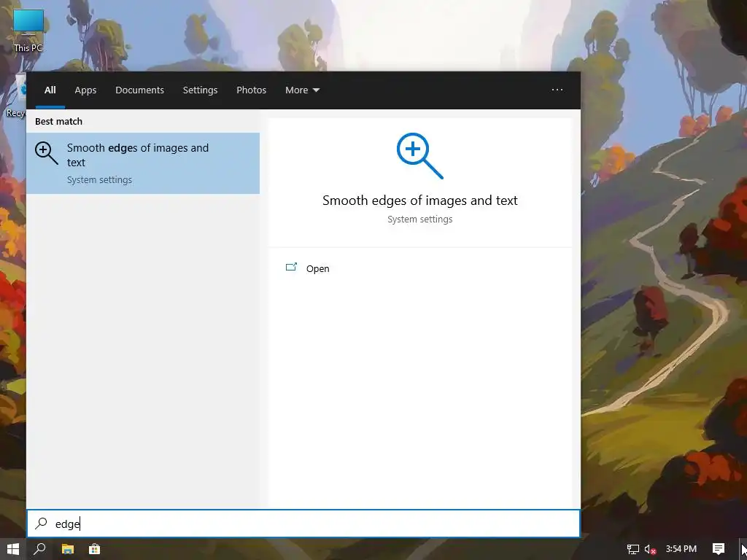Switch to the All search tab
The width and height of the screenshot is (747, 560).
[x=50, y=90]
